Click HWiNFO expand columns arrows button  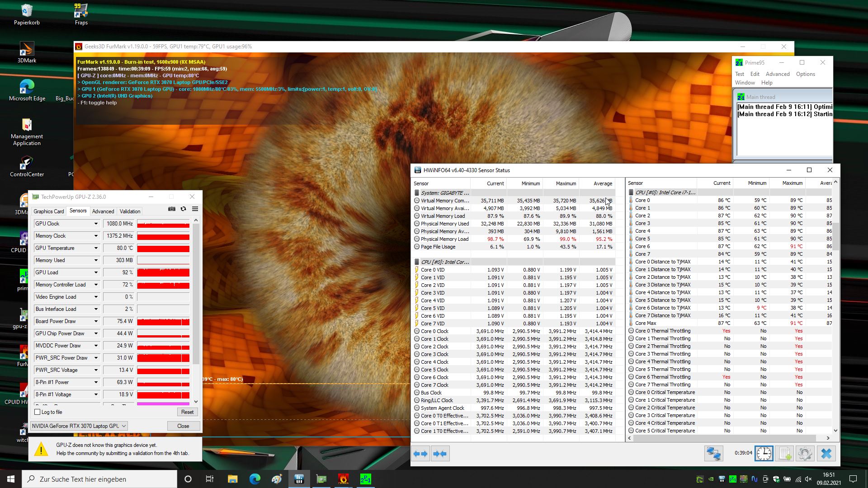pos(421,454)
